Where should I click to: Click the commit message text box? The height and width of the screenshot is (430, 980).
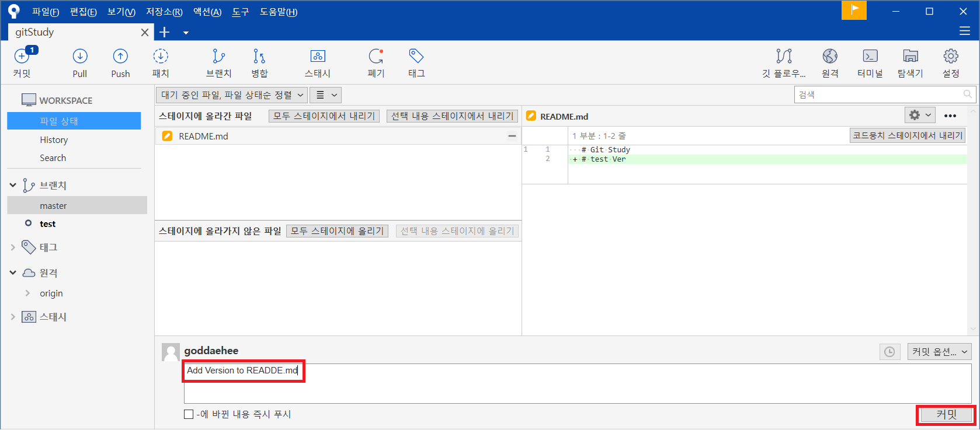[x=578, y=383]
